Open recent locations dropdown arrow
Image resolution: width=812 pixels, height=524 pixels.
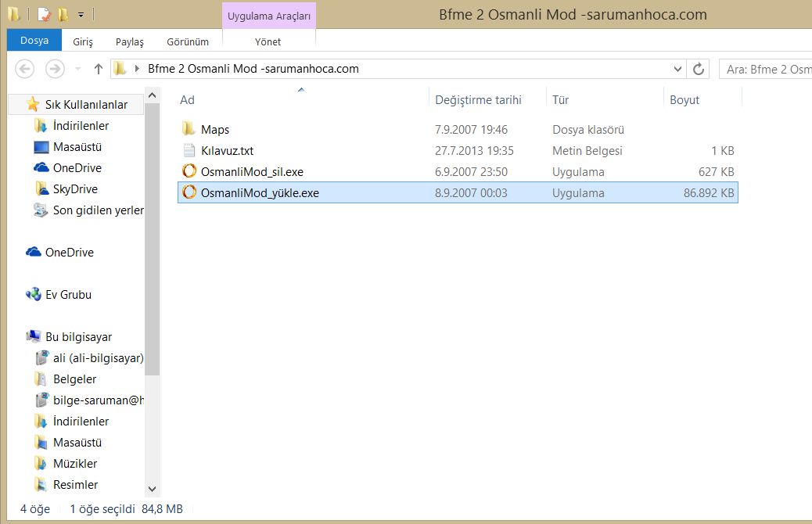(x=77, y=69)
